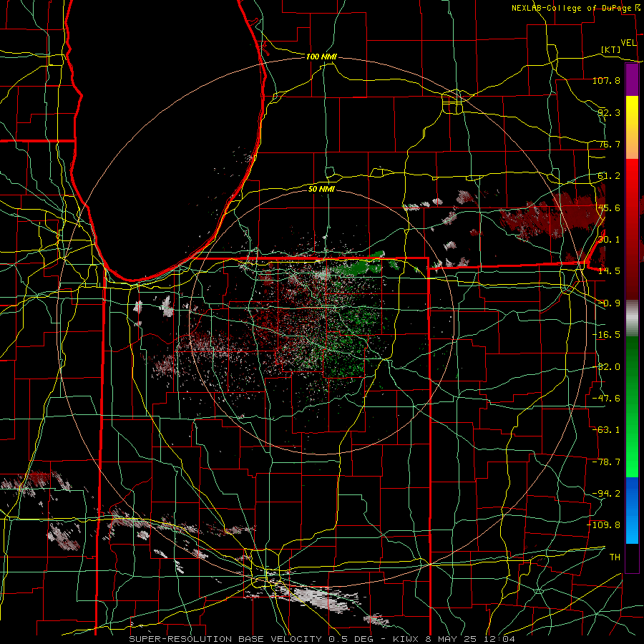Click the 50 NMI range ring label
The width and height of the screenshot is (644, 644).
(321, 189)
